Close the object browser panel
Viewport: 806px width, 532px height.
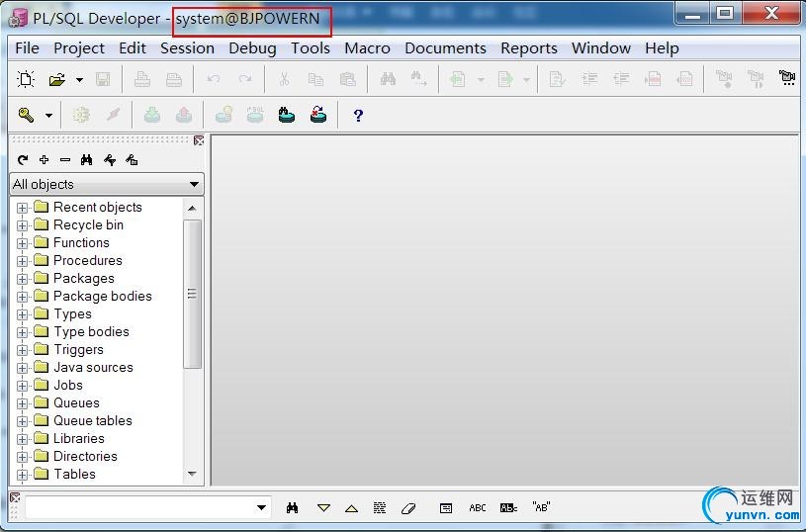199,141
